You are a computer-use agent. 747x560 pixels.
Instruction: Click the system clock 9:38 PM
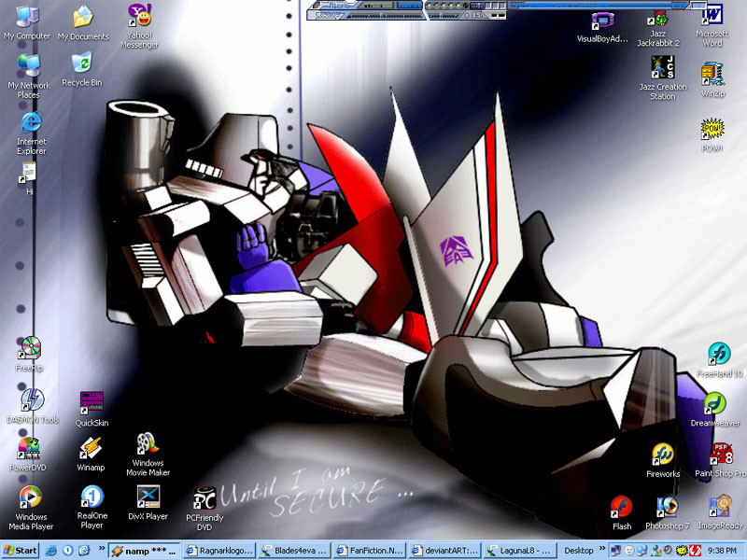pos(721,551)
